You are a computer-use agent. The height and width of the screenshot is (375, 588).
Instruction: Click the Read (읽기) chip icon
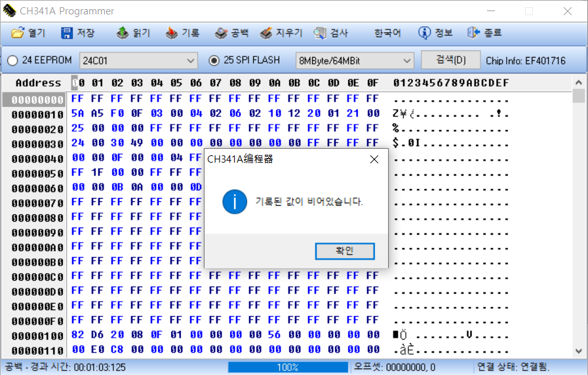(122, 33)
